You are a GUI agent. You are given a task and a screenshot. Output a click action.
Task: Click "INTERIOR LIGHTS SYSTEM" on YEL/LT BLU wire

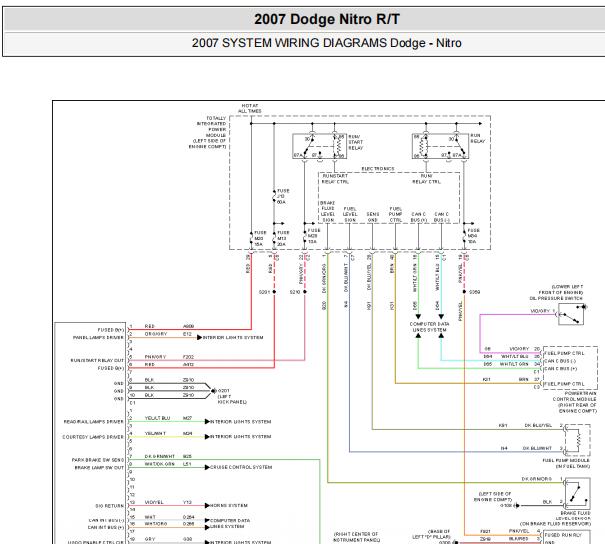tap(240, 422)
